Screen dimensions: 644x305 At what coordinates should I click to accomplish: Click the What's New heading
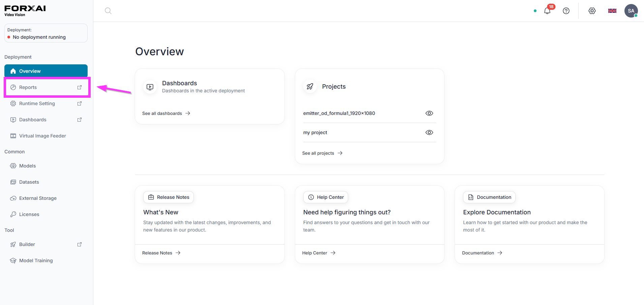point(161,212)
